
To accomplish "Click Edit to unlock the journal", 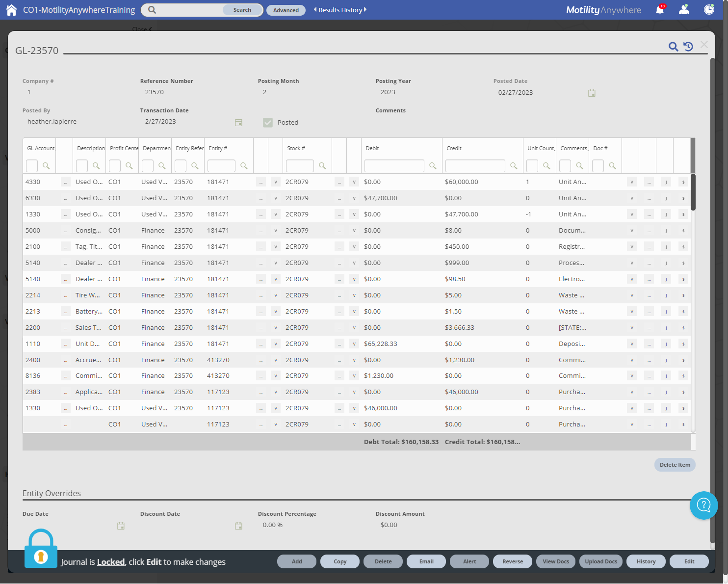I will point(689,561).
